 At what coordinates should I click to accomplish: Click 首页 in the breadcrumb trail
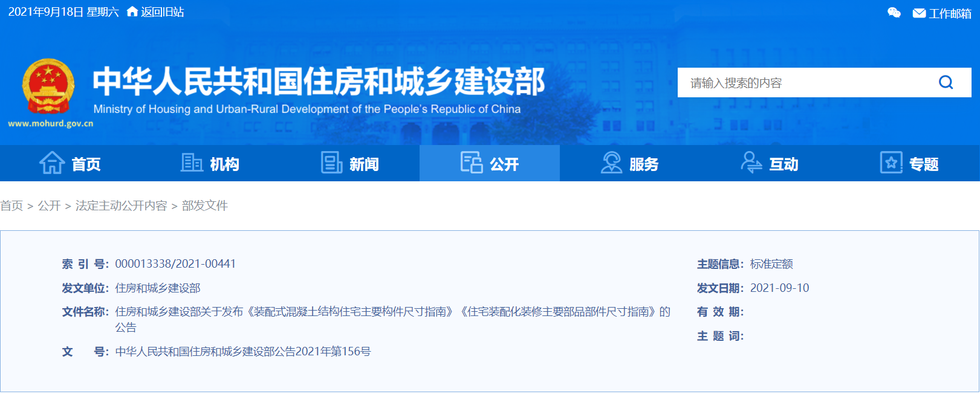pyautogui.click(x=11, y=206)
